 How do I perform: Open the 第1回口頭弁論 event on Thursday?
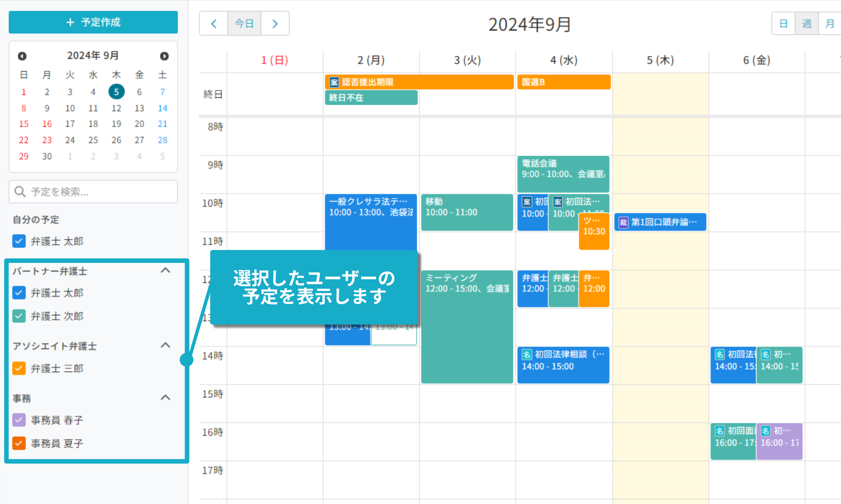click(x=660, y=222)
